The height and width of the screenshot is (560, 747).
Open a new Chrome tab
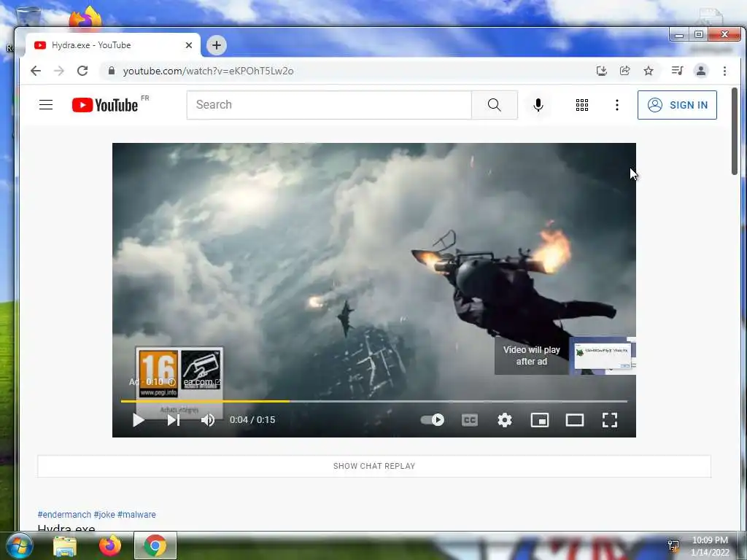pyautogui.click(x=217, y=45)
